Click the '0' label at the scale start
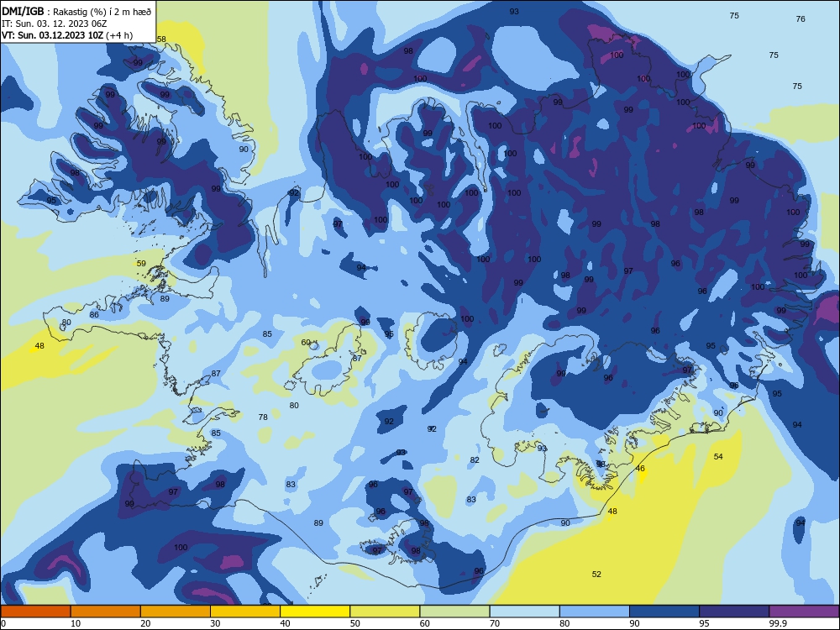 pyautogui.click(x=3, y=623)
